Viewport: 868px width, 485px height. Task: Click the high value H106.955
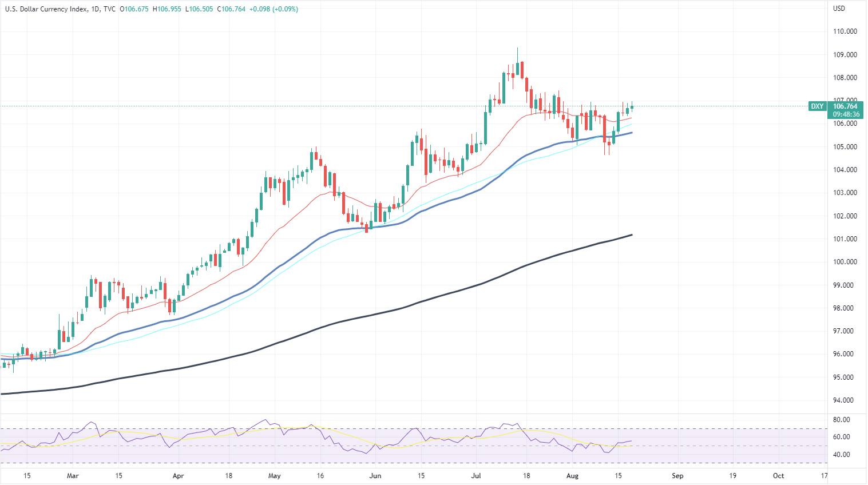tap(167, 9)
